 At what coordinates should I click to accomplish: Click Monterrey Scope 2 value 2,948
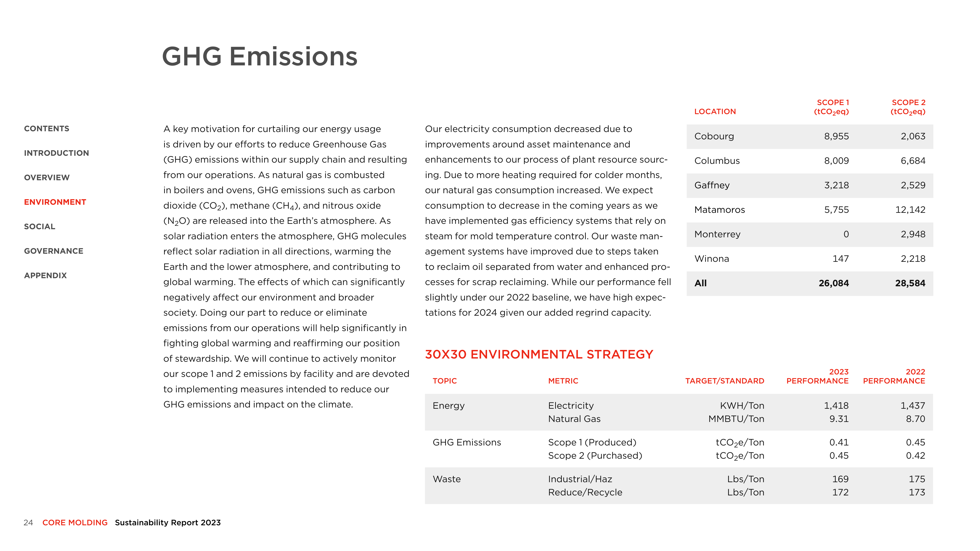[x=913, y=234]
